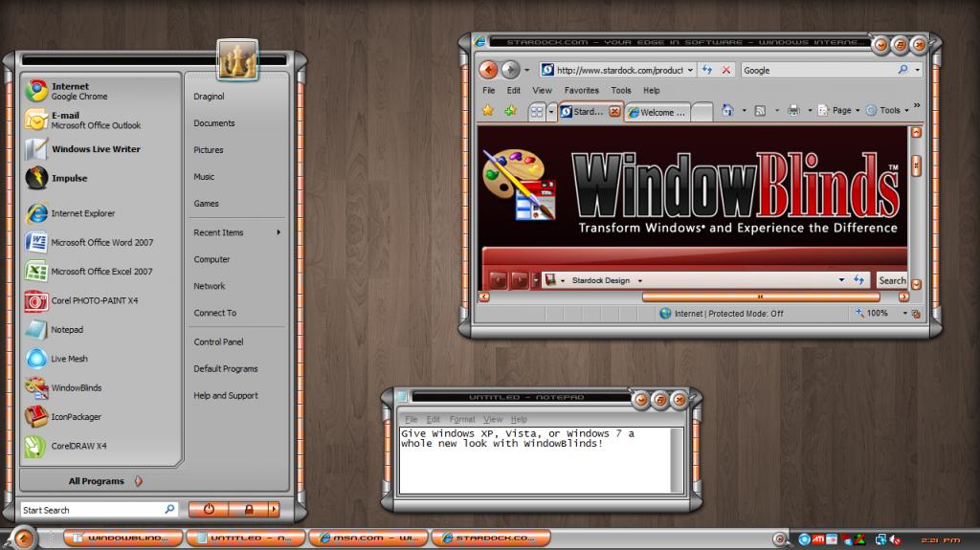This screenshot has width=980, height=550.
Task: Open the Favorites Center star icon
Action: [x=488, y=111]
